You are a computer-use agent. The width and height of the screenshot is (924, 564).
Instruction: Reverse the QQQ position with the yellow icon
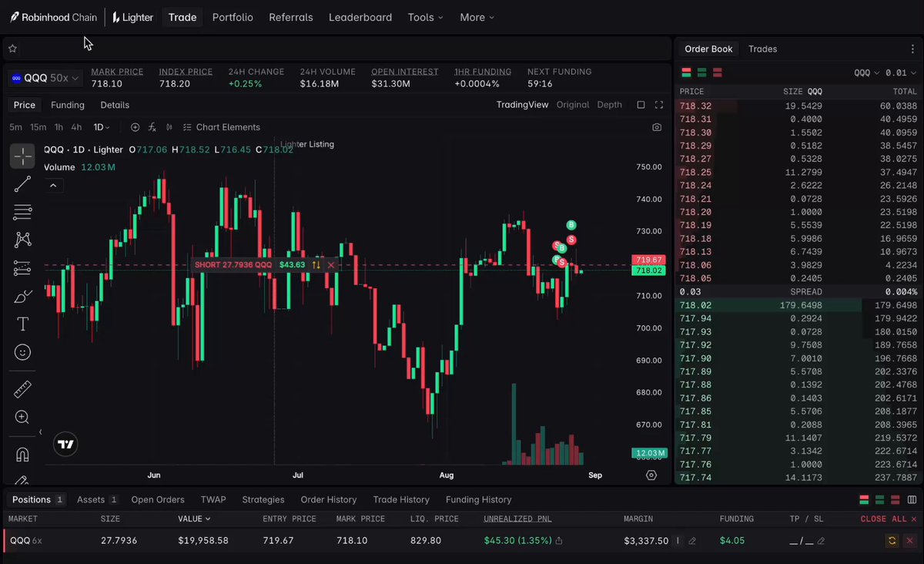(892, 541)
